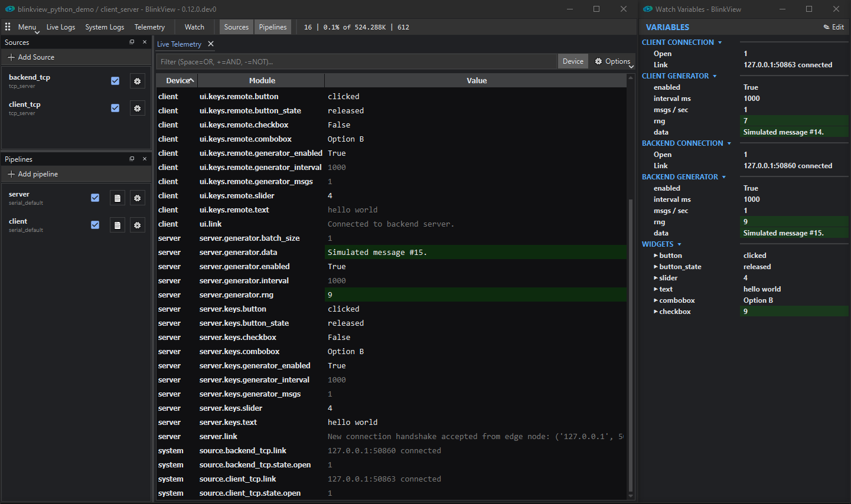Float the Sources panel
The image size is (851, 504).
132,42
